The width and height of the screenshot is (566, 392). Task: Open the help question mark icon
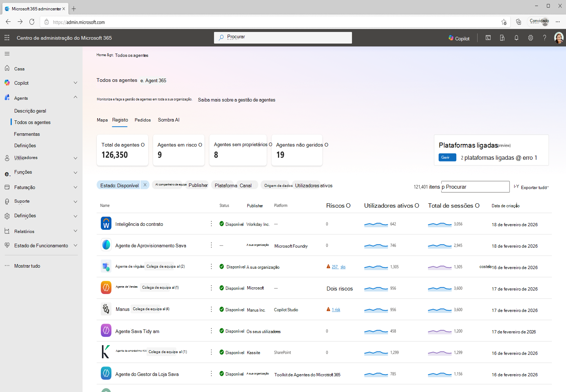545,38
